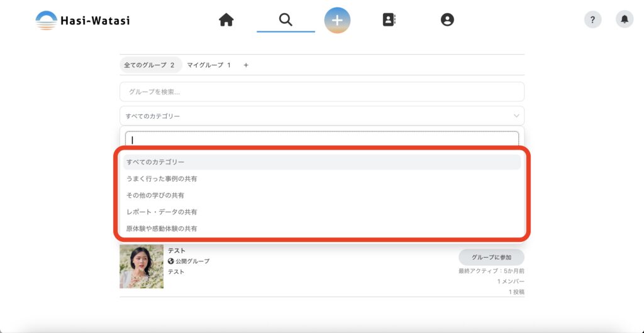644x333 pixels.
Task: Switch to マイグループ tab
Action: (209, 65)
